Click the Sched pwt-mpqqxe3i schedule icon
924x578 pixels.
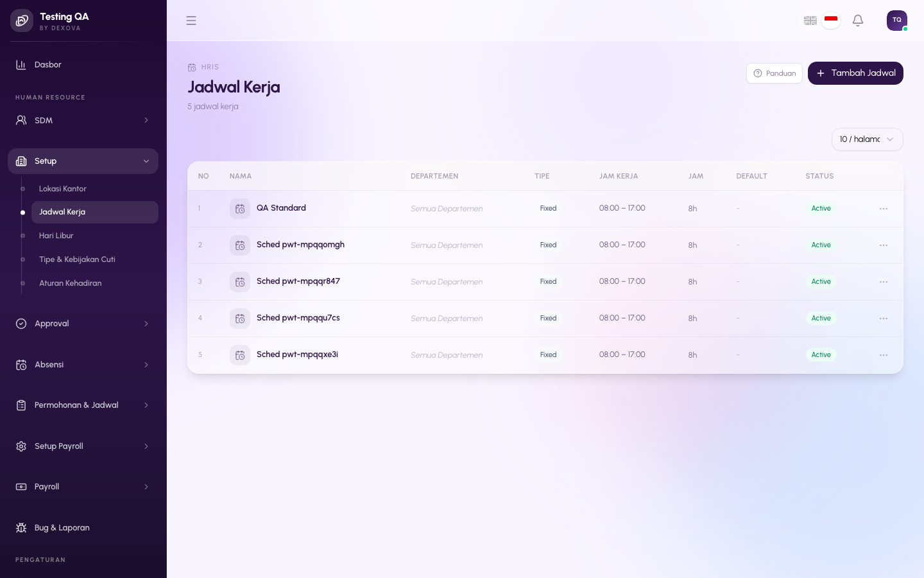click(240, 355)
